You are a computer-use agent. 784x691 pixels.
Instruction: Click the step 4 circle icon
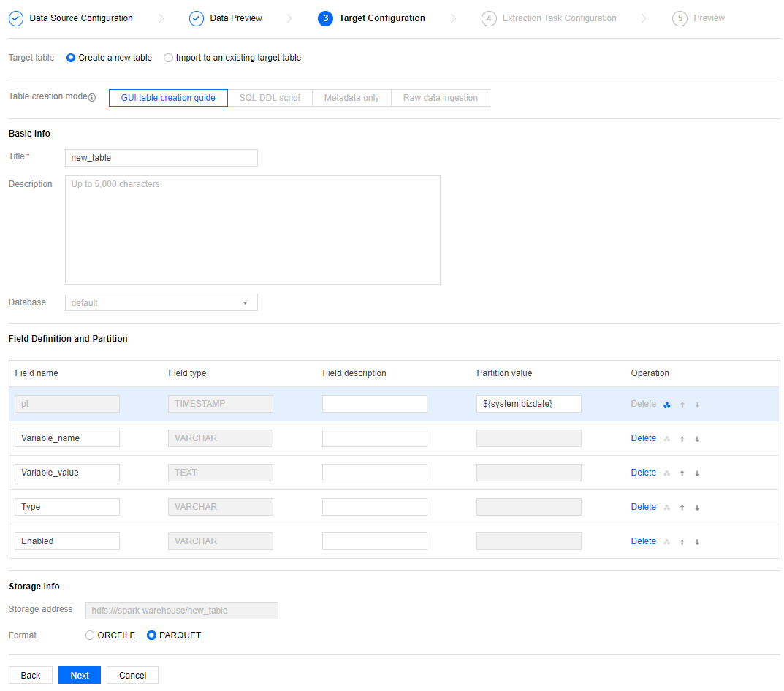click(489, 18)
